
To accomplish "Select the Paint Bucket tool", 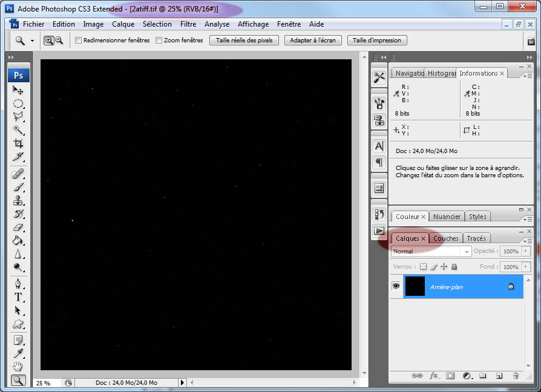I will (18, 241).
